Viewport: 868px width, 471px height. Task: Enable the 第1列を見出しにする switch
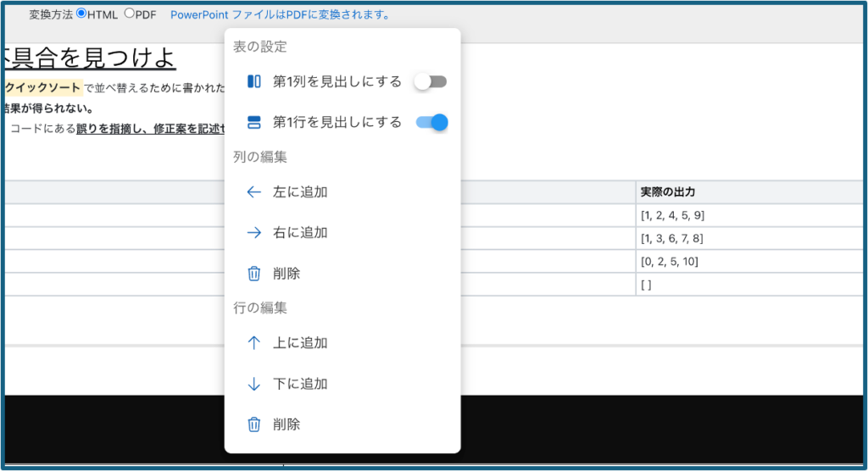[x=431, y=82]
